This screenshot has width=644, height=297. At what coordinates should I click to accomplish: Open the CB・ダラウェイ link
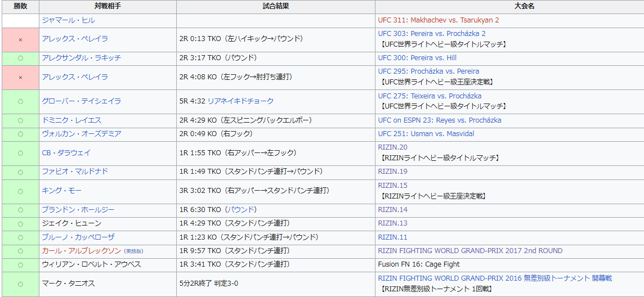[x=66, y=152]
